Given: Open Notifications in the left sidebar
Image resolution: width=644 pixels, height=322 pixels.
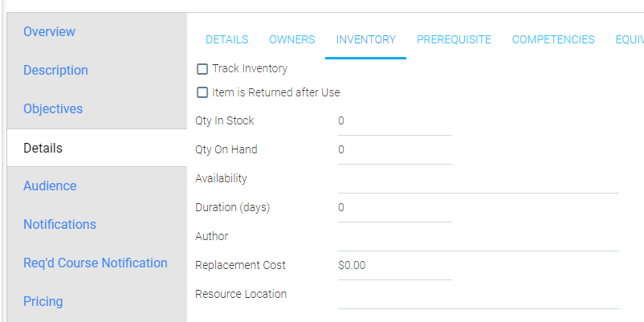Looking at the screenshot, I should 59,225.
